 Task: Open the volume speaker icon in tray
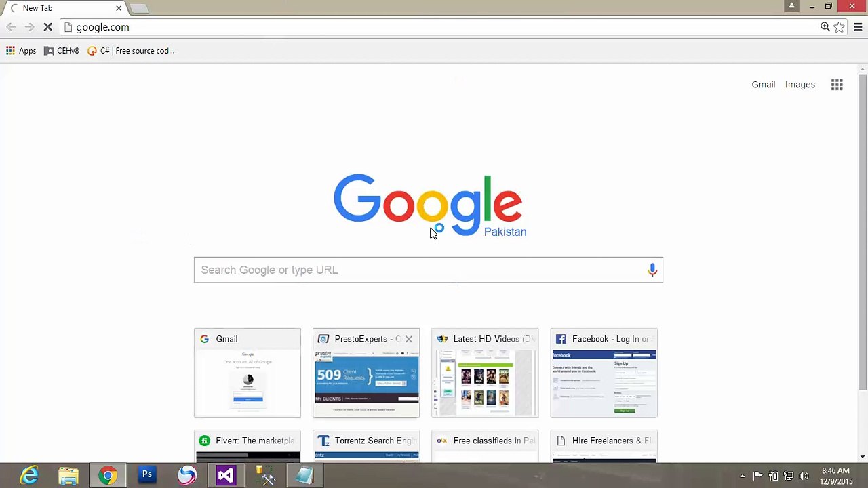pyautogui.click(x=804, y=476)
